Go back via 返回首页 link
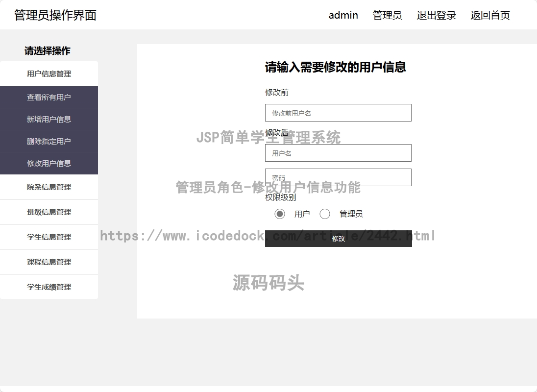The image size is (537, 392). [x=490, y=15]
